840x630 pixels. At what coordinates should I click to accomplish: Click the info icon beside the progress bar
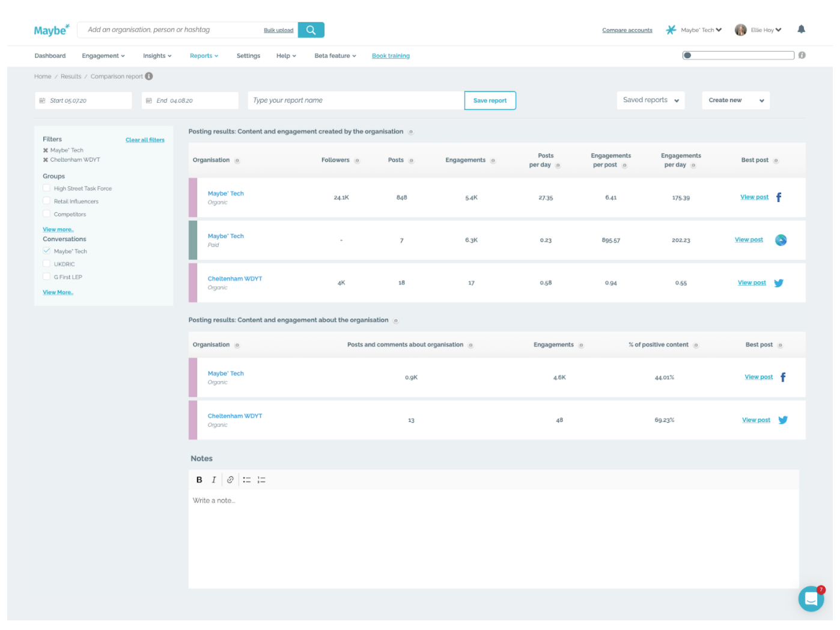802,55
